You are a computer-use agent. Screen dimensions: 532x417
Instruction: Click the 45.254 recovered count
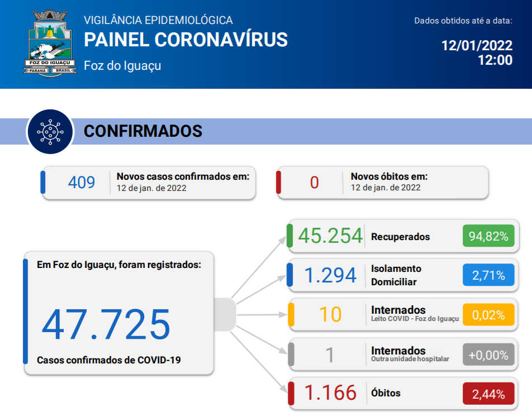click(x=330, y=236)
